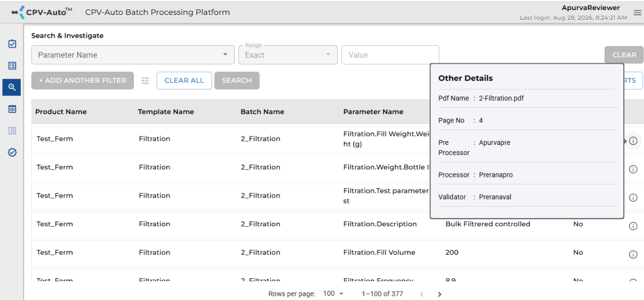Click Test_Ferm in the Filtration.Description row
Screen dimensions: 644x300
[x=55, y=224]
